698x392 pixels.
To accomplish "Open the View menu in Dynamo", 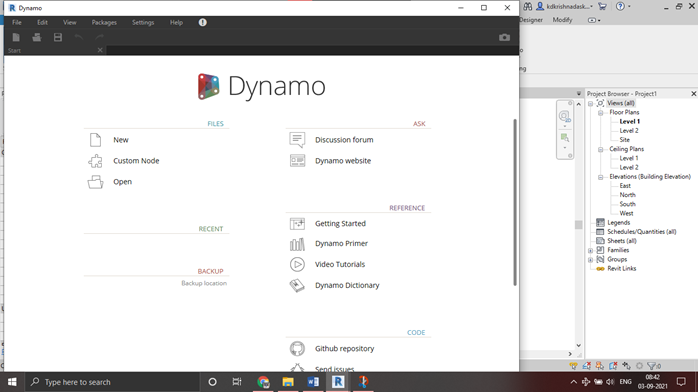I will (x=69, y=22).
